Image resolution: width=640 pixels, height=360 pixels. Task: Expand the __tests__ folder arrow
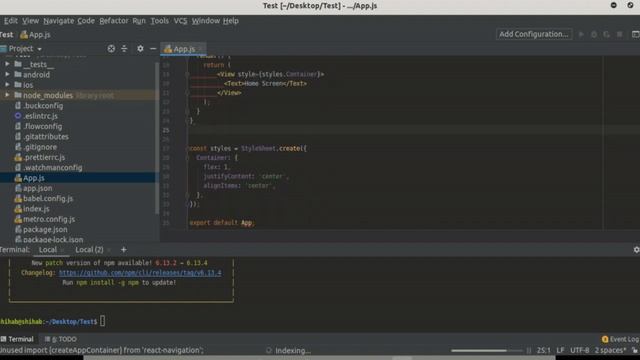pos(7,64)
